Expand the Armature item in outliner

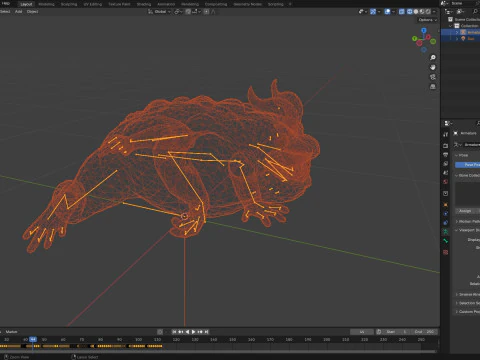[x=457, y=32]
